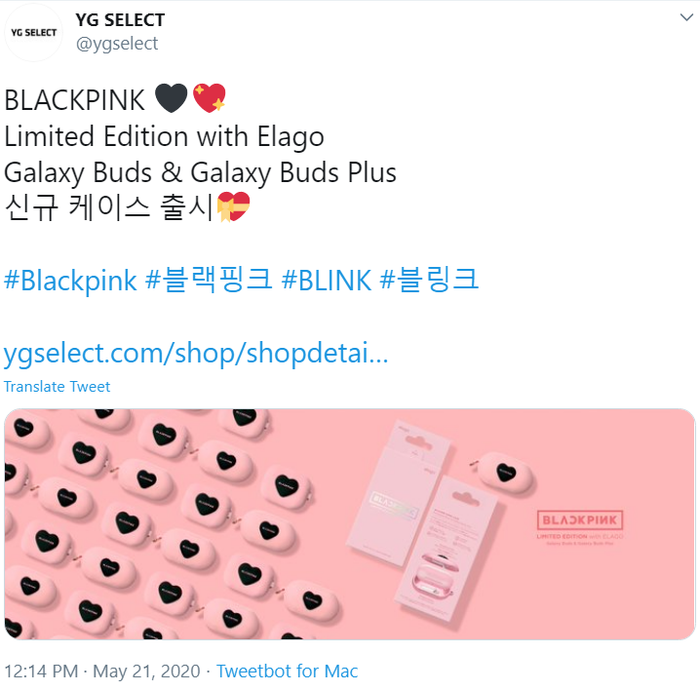
Task: Open the YG SELECT display name
Action: tap(120, 20)
